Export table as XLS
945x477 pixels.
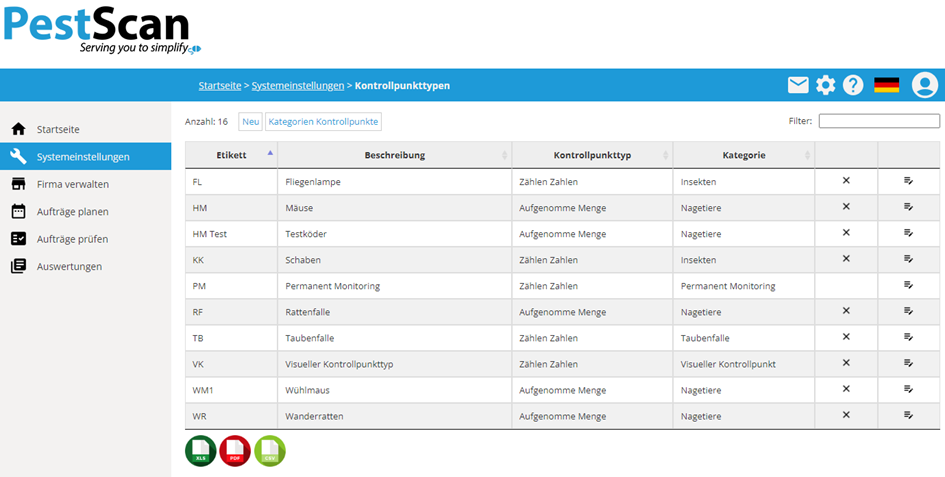pos(200,451)
